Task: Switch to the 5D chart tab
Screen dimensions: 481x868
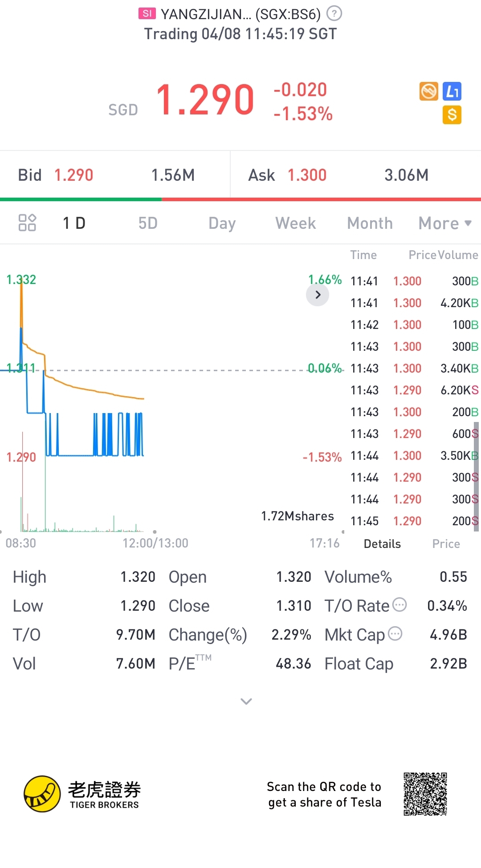Action: [x=148, y=223]
